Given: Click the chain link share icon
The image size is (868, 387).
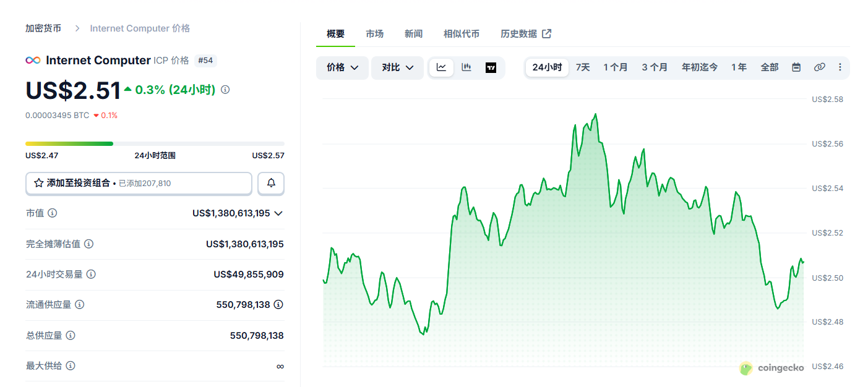Looking at the screenshot, I should click(x=820, y=67).
